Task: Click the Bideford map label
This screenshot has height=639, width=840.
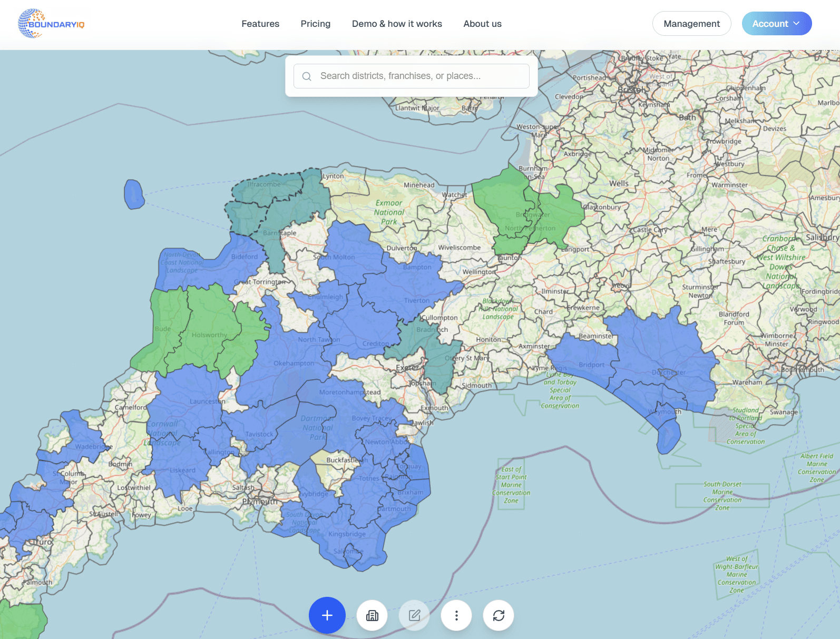Action: tap(245, 257)
